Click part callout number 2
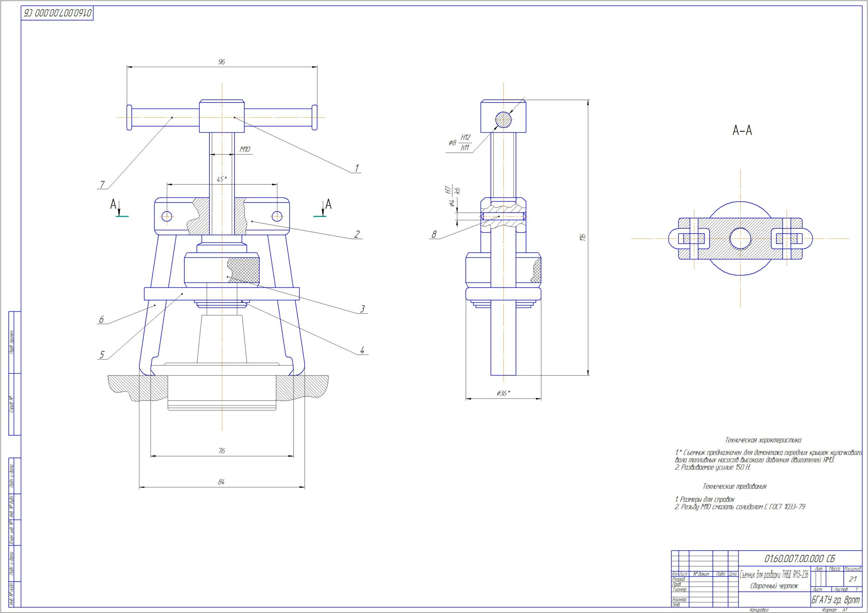 (356, 234)
